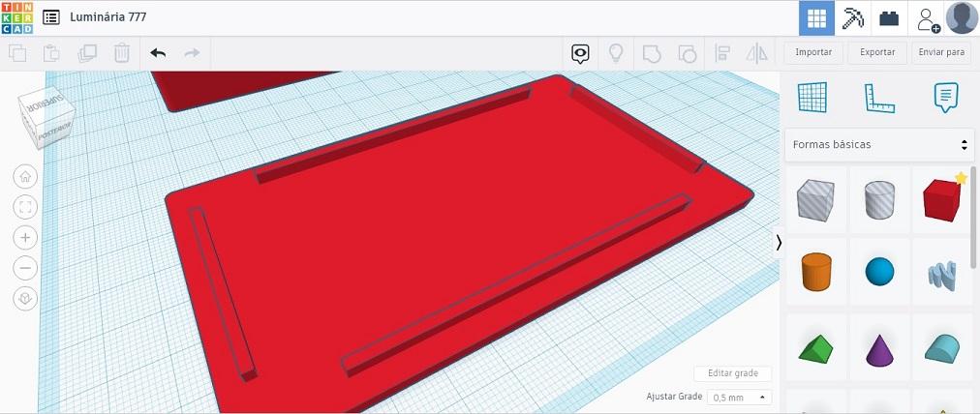
Task: Click the Duplicate and repeat icon
Action: tap(87, 54)
